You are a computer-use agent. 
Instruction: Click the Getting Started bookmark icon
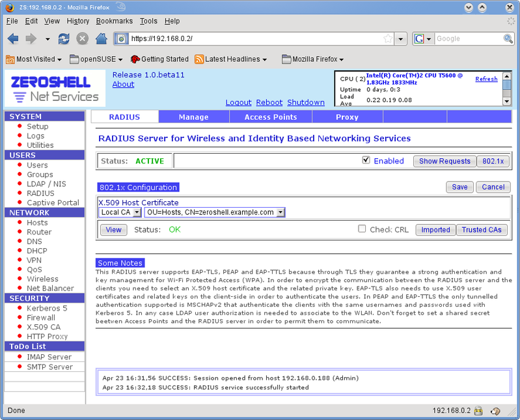point(135,59)
